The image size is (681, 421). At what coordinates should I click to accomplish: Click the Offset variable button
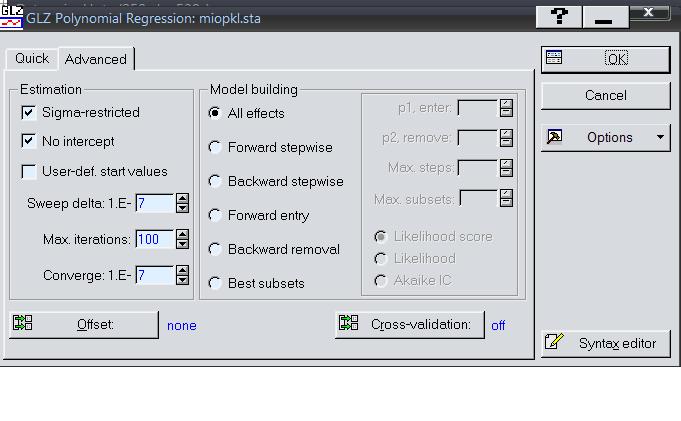(x=84, y=325)
